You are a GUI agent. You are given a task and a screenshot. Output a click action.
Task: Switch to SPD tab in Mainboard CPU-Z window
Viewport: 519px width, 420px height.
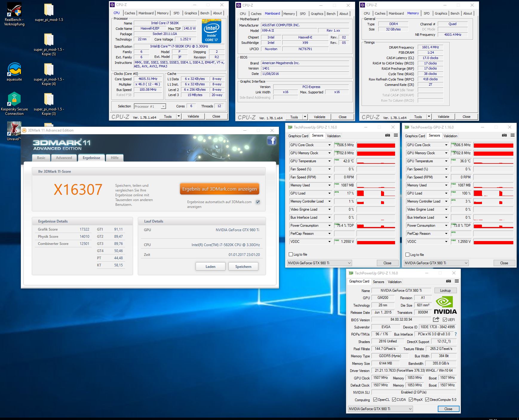point(303,14)
